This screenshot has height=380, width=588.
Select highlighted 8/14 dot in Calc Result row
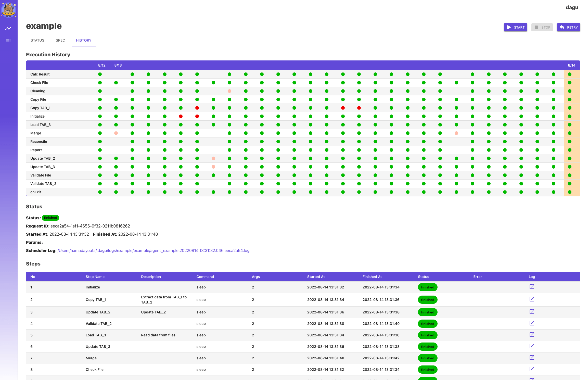(x=570, y=74)
